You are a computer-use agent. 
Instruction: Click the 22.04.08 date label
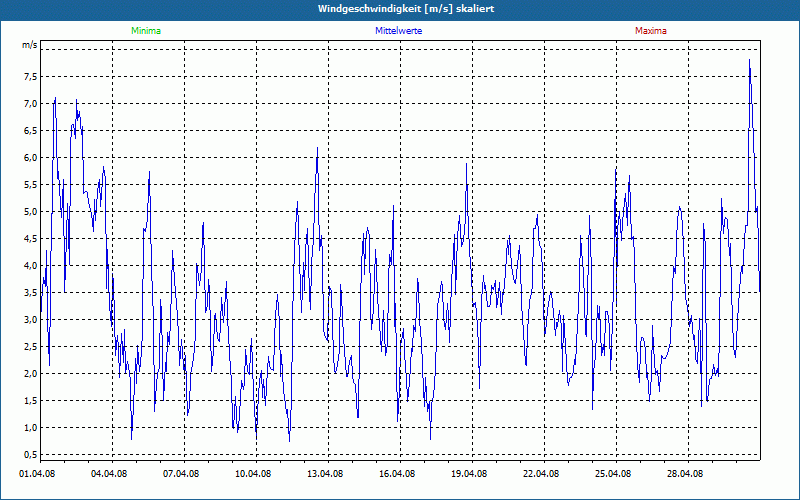coord(541,474)
